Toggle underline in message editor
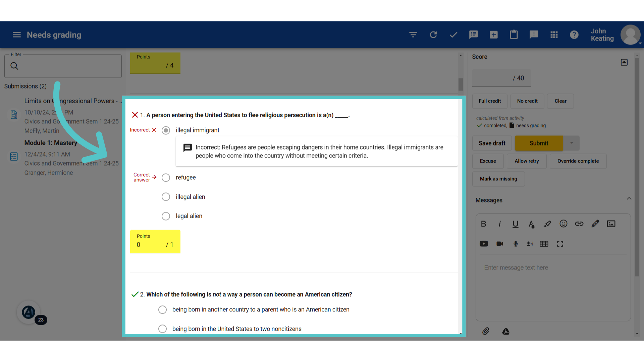The width and height of the screenshot is (644, 362). click(x=516, y=224)
